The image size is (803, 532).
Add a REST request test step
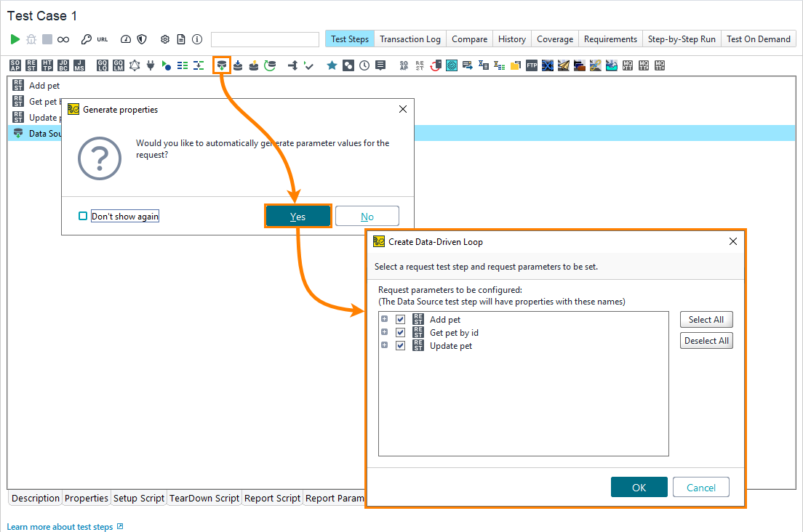point(30,65)
